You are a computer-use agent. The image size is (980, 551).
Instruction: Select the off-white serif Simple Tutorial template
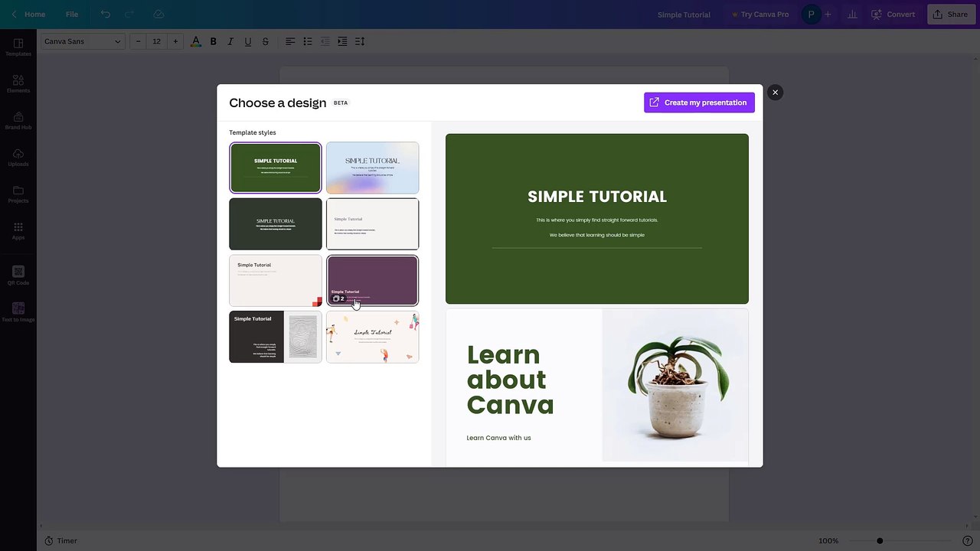click(373, 224)
